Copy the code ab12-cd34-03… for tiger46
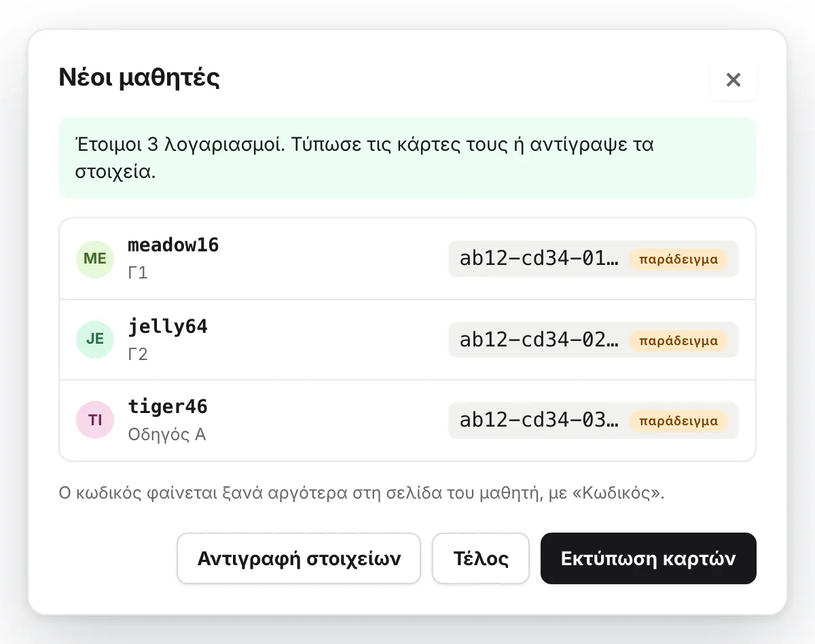This screenshot has height=644, width=815. (x=539, y=421)
